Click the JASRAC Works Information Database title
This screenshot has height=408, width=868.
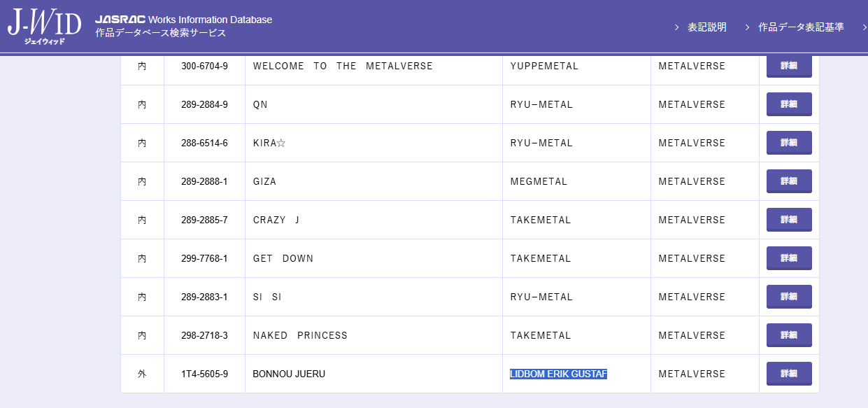[184, 20]
